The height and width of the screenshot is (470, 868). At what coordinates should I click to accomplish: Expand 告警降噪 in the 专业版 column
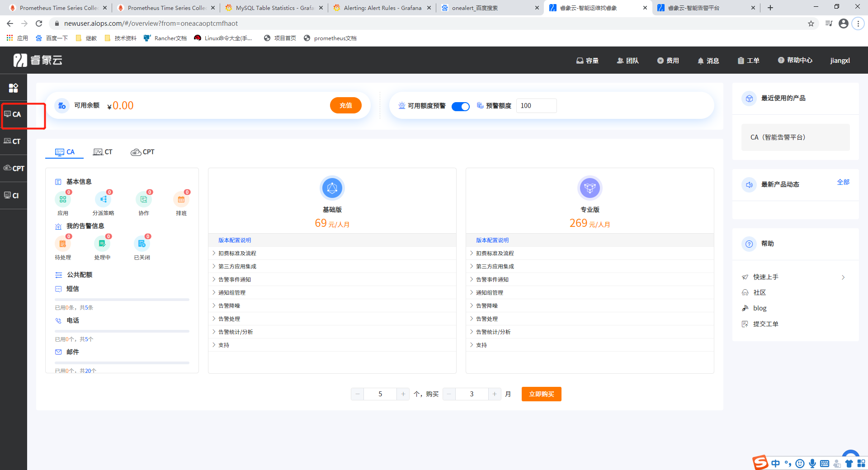pos(487,305)
